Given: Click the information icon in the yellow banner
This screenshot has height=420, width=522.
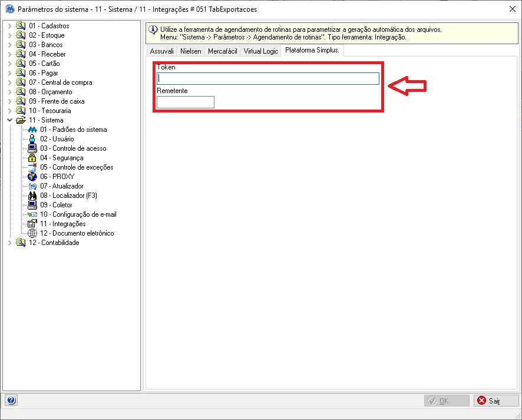Looking at the screenshot, I should click(153, 30).
